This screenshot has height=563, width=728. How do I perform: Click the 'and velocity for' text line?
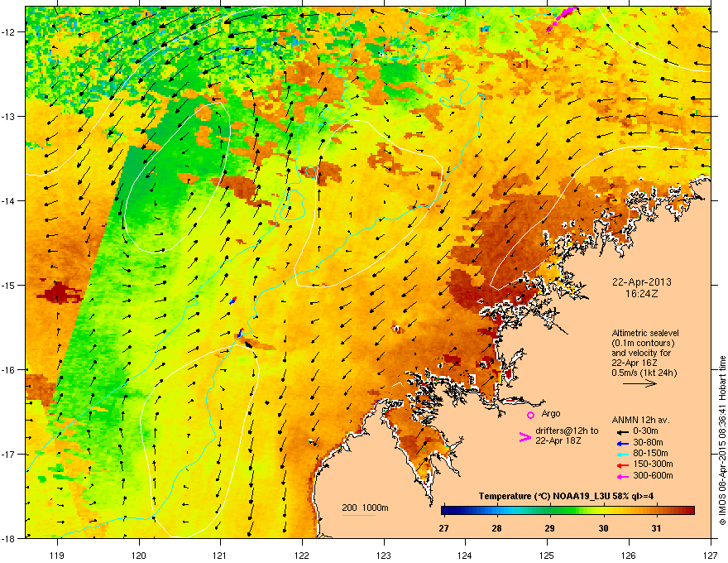641,353
